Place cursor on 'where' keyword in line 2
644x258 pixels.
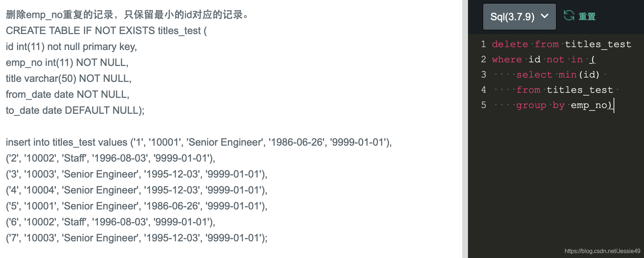(507, 59)
